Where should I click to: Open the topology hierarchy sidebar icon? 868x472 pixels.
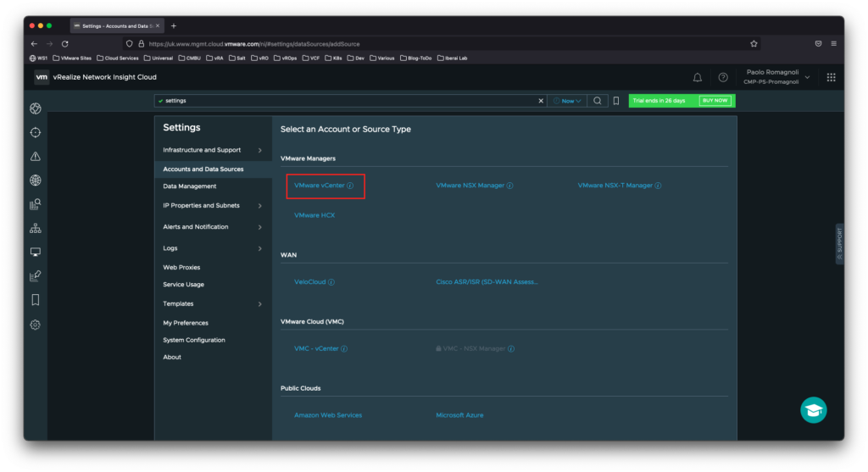[x=36, y=228]
